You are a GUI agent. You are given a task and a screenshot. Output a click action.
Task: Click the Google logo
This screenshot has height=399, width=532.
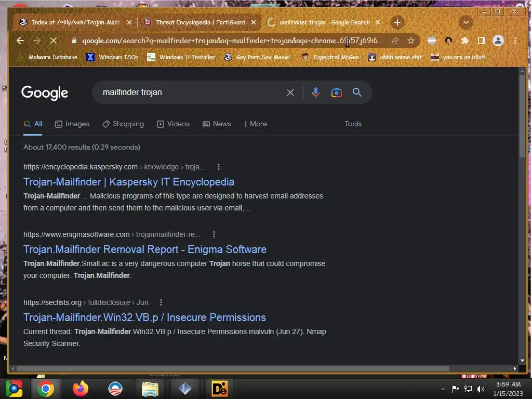pos(45,92)
